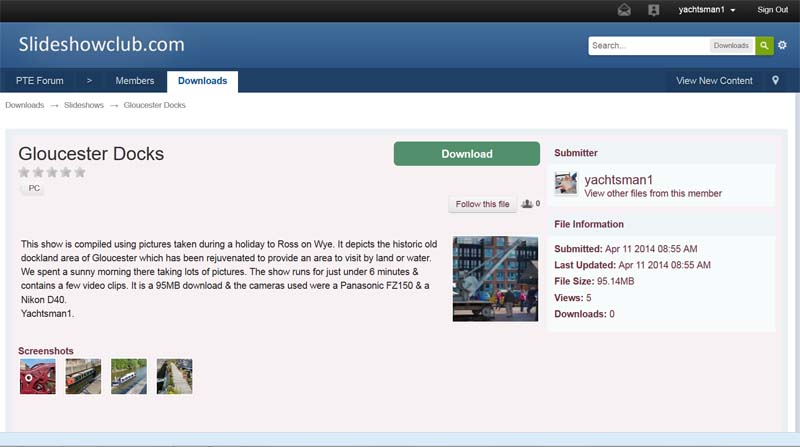Click the green Download button
Screen dimensions: 800x447
pyautogui.click(x=467, y=154)
